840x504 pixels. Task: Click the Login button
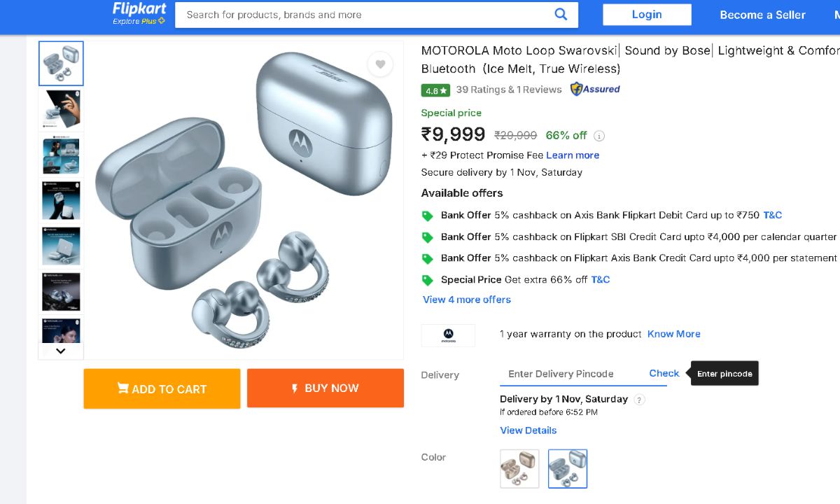click(647, 15)
